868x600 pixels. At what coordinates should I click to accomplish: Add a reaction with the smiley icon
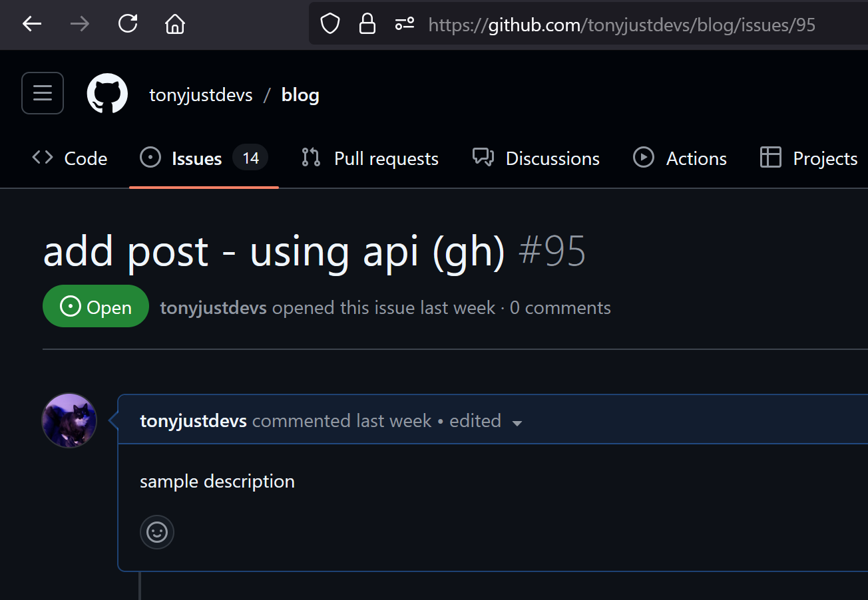click(157, 532)
